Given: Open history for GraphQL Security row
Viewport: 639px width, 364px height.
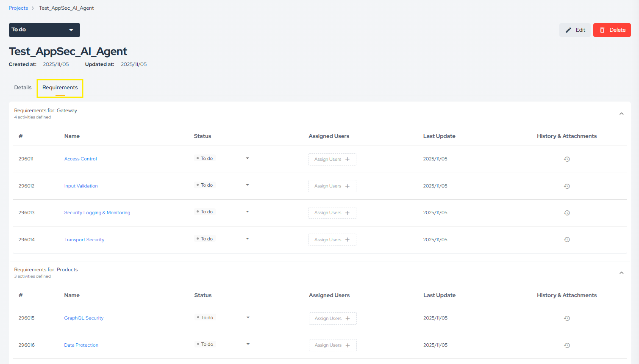Looking at the screenshot, I should (x=567, y=318).
